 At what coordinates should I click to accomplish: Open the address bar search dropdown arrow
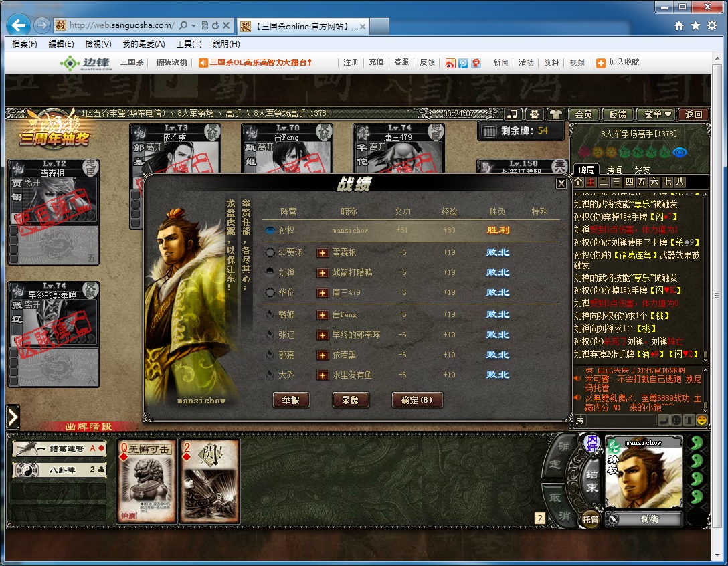coord(193,26)
